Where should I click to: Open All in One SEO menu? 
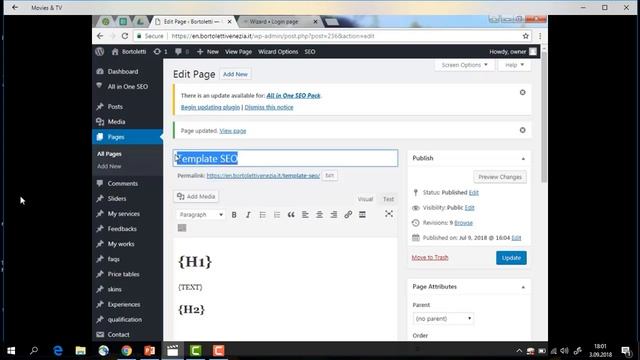tap(127, 87)
